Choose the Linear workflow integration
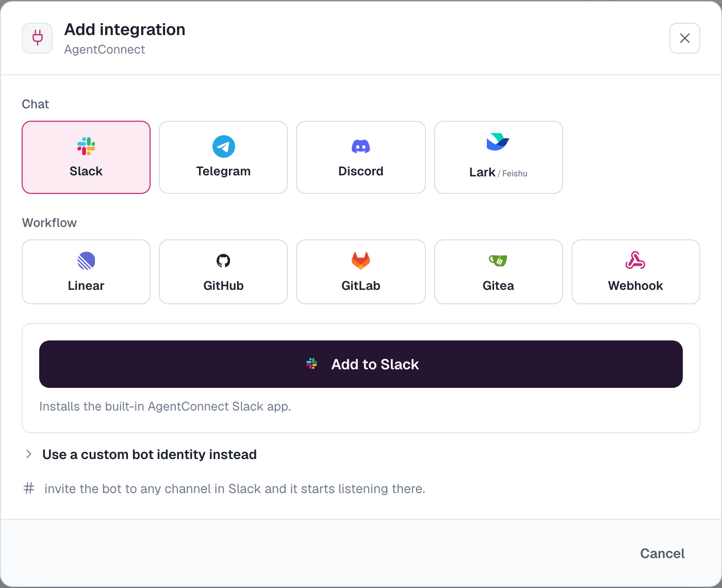This screenshot has height=588, width=722. pos(86,272)
